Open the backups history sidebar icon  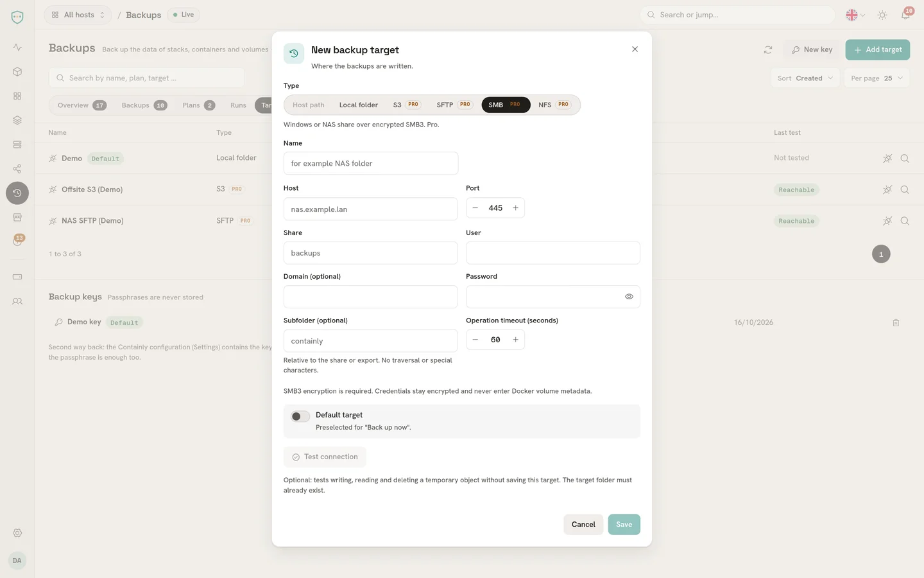(17, 193)
